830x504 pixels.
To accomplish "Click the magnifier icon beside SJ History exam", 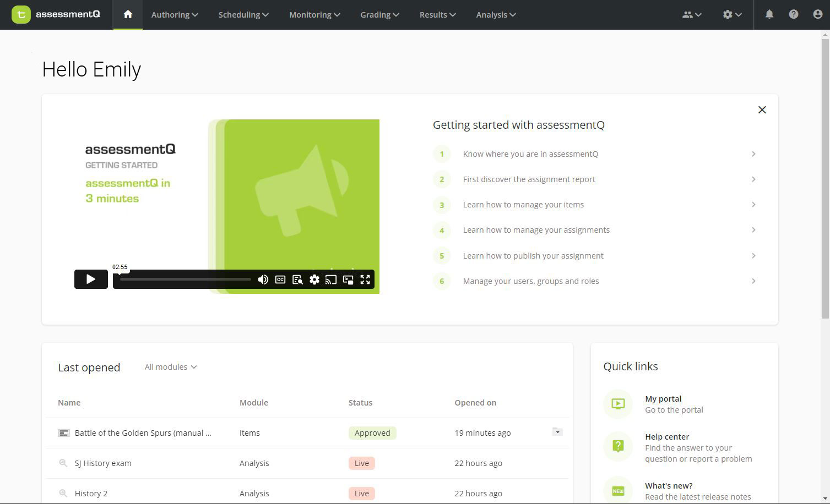I will click(x=63, y=463).
